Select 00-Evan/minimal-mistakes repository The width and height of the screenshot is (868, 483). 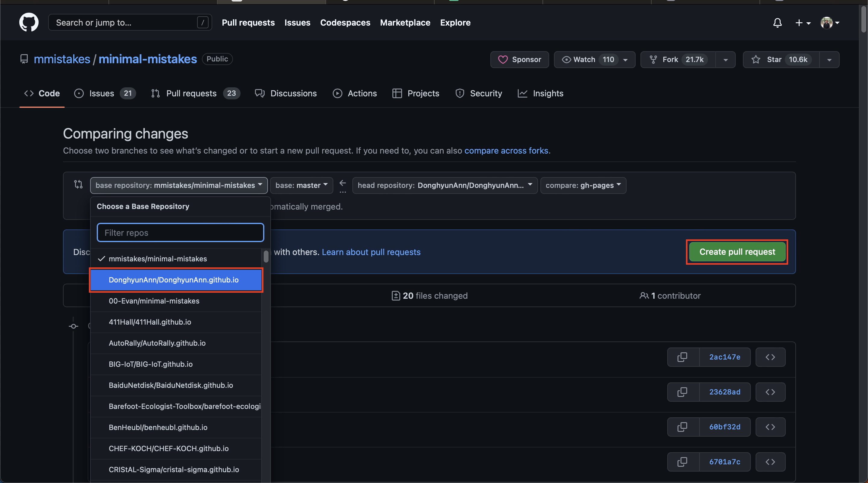coord(176,301)
